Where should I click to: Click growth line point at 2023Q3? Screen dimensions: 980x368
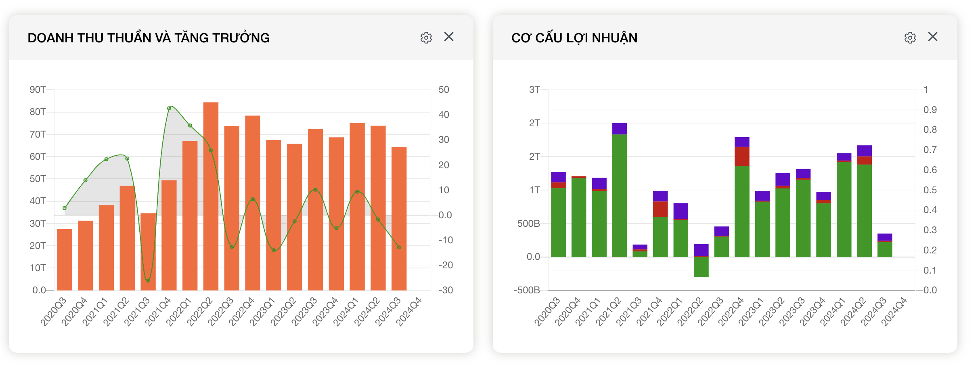pos(315,190)
